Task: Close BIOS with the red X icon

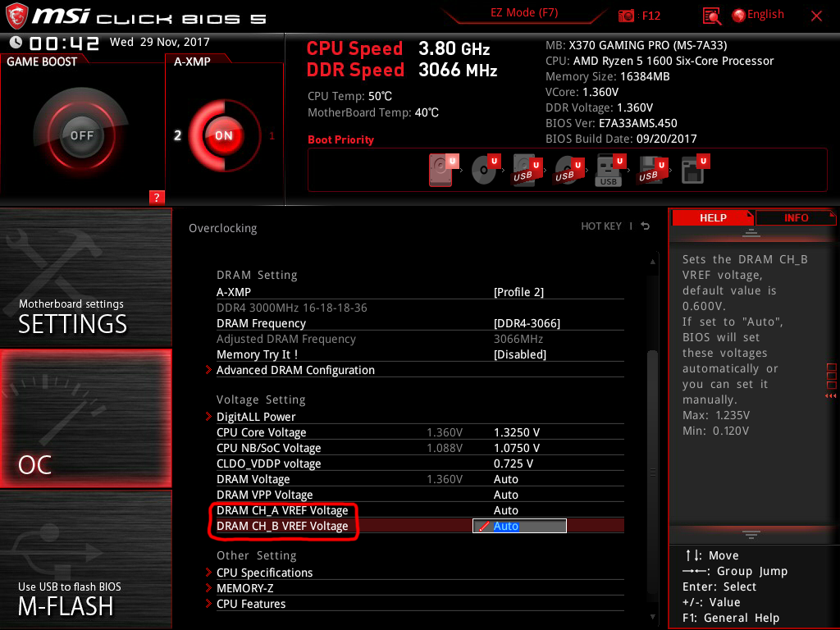Action: 816,16
